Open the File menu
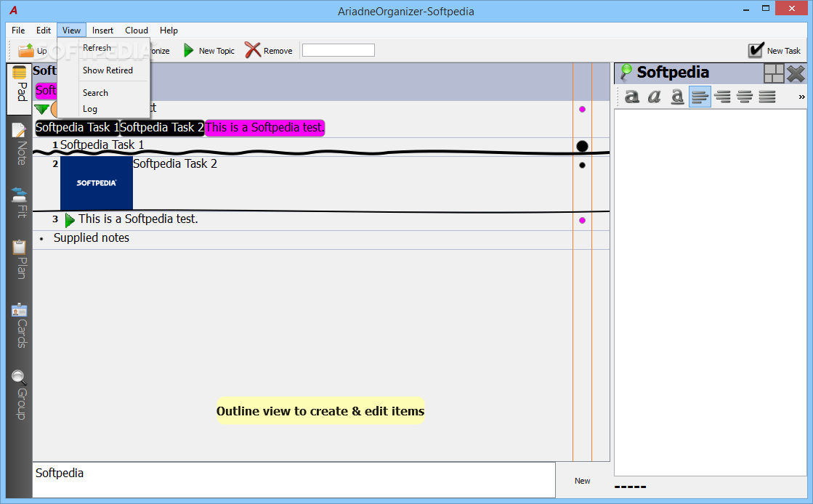Screen dimensions: 813x504 pos(18,30)
